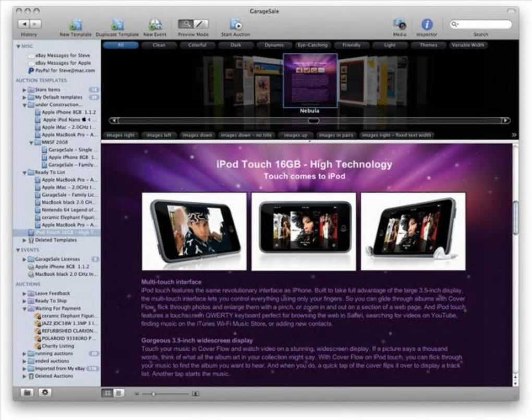Open the gear action menu in the bottom bar
This screenshot has height=420, width=532.
pos(45,392)
